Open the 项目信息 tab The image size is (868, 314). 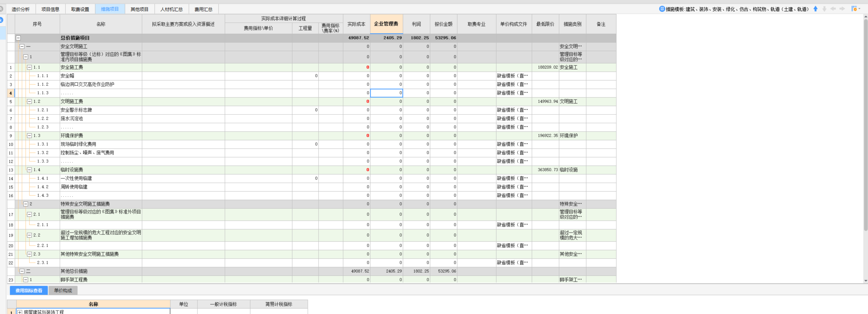(50, 9)
